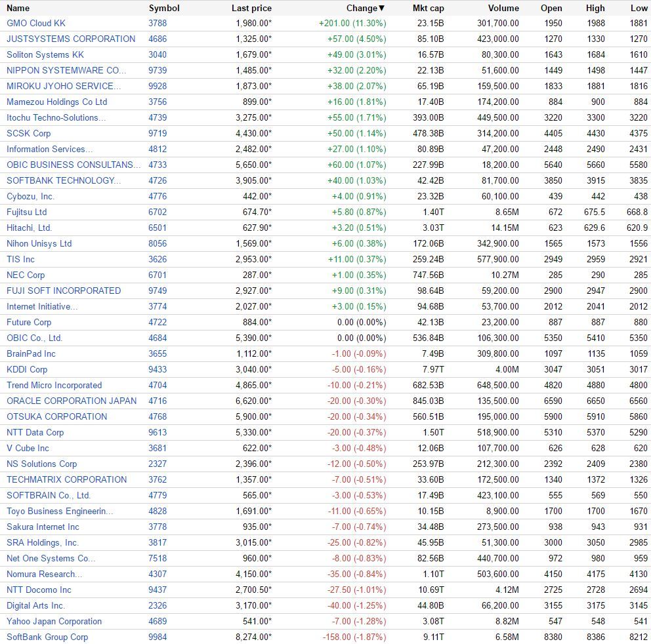Open Internet Initiative link
The width and height of the screenshot is (651, 644).
coord(42,307)
